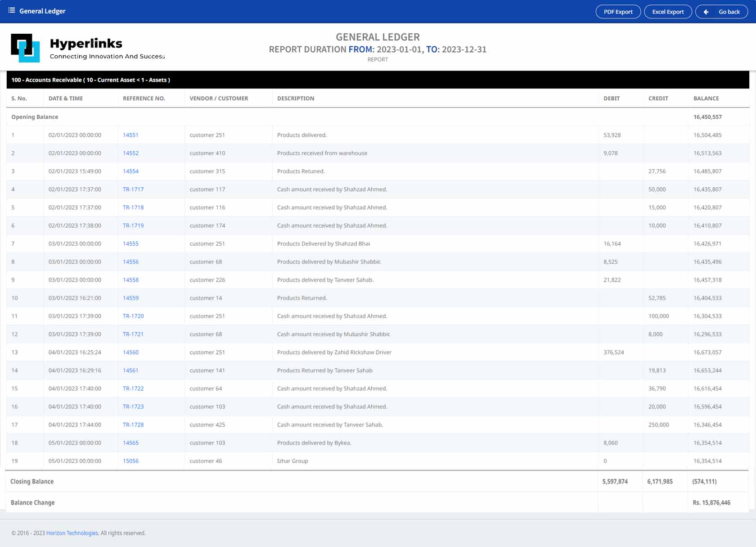This screenshot has height=547, width=756.
Task: Open reference 14565
Action: point(130,443)
